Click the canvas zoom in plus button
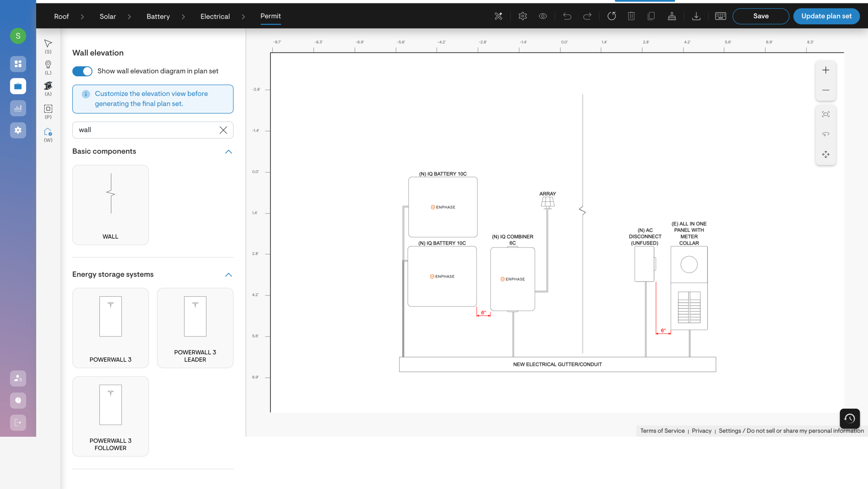This screenshot has width=868, height=489. (826, 70)
